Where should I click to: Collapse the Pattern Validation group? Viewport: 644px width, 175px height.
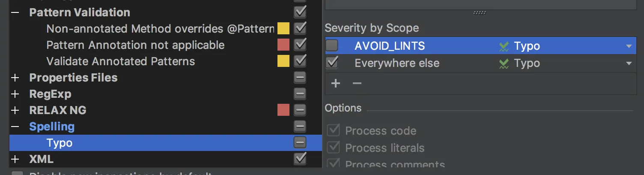pos(15,12)
